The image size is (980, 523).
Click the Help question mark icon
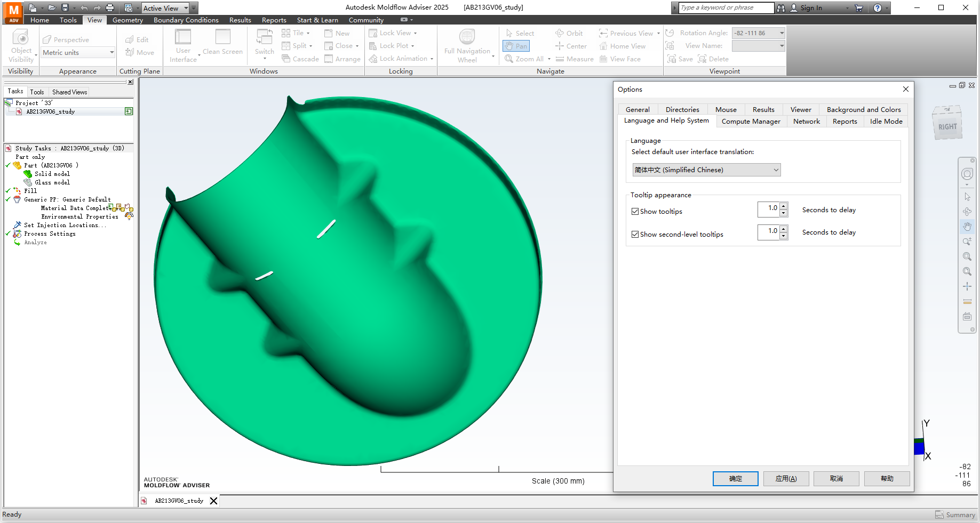coord(878,8)
